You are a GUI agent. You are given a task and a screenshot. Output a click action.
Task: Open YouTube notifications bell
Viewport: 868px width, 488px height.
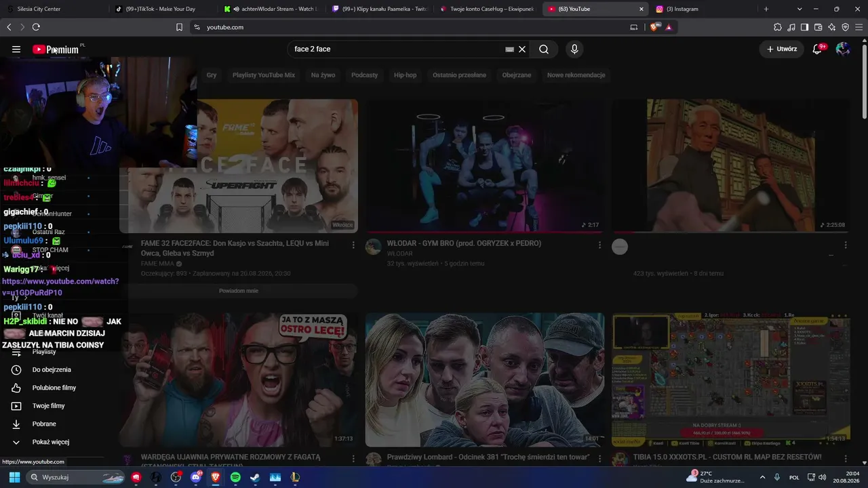pos(818,49)
